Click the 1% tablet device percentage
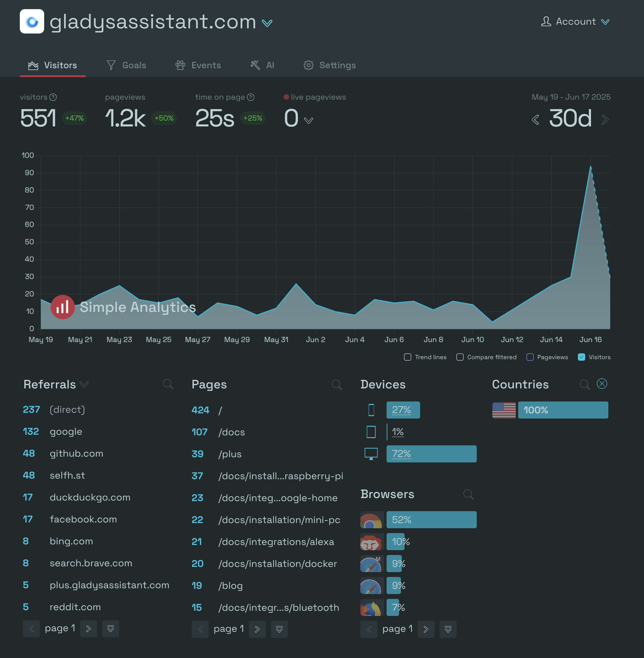Screen dimensions: 644x658 click(398, 432)
